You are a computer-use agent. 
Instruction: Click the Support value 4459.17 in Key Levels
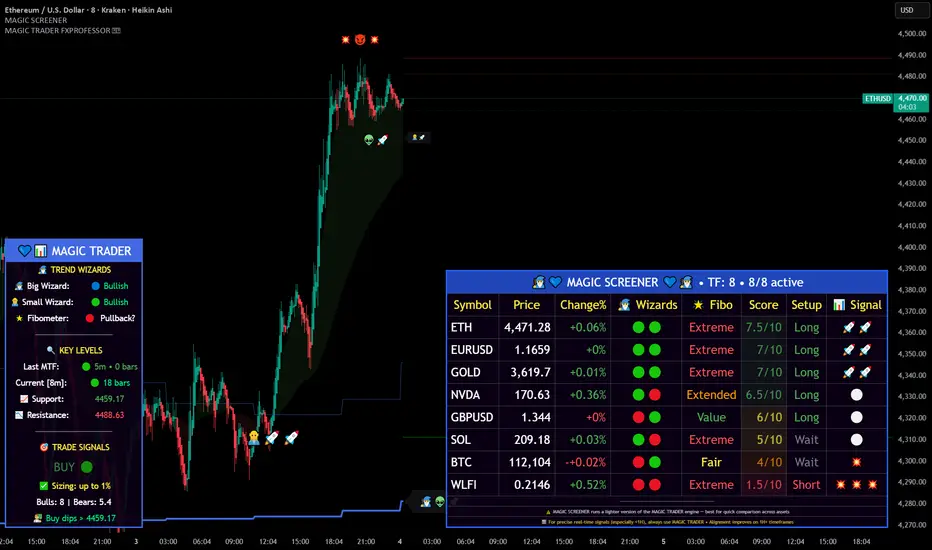(109, 399)
